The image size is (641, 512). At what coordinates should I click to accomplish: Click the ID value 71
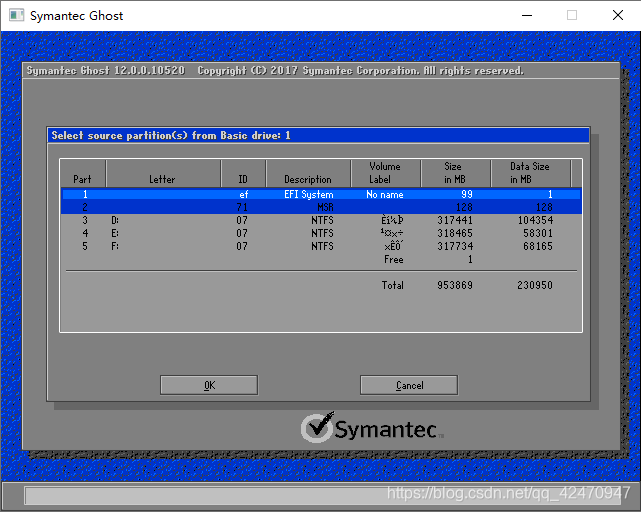click(x=242, y=207)
